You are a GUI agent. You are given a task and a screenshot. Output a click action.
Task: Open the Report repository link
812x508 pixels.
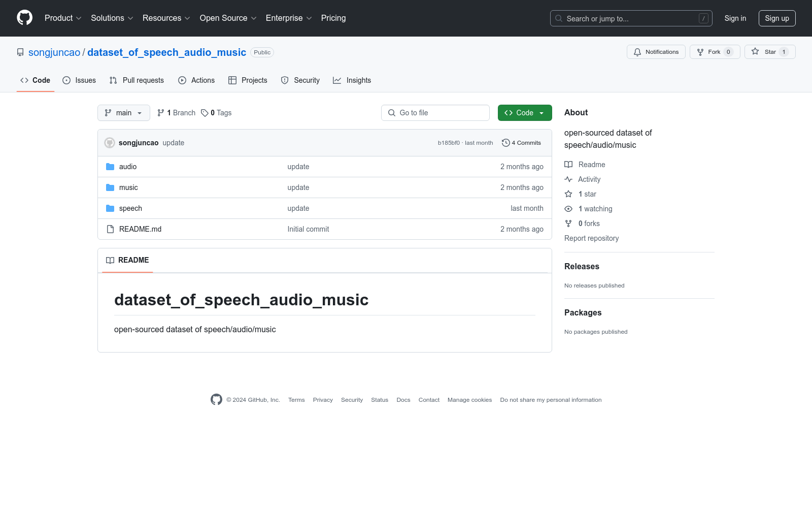click(592, 238)
